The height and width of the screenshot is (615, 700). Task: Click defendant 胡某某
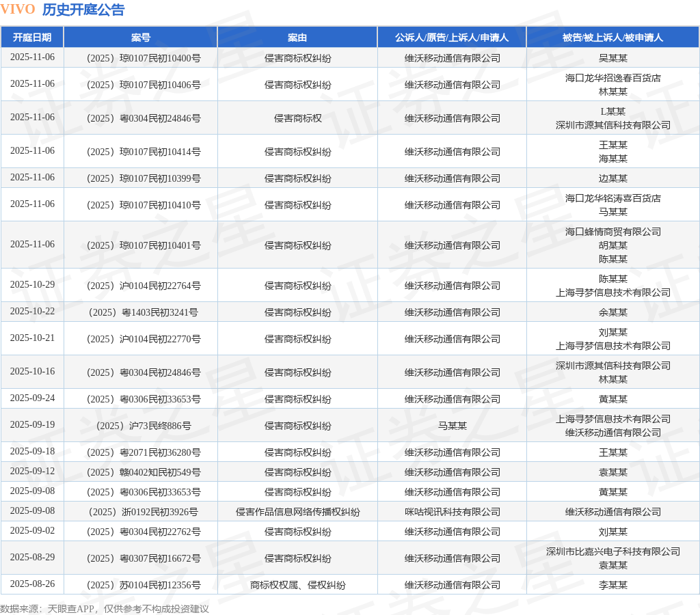click(x=613, y=245)
